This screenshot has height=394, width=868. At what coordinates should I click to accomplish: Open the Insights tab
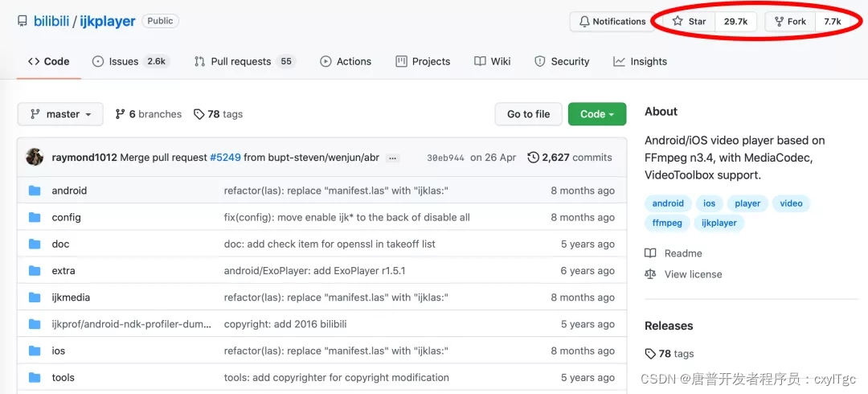(640, 61)
